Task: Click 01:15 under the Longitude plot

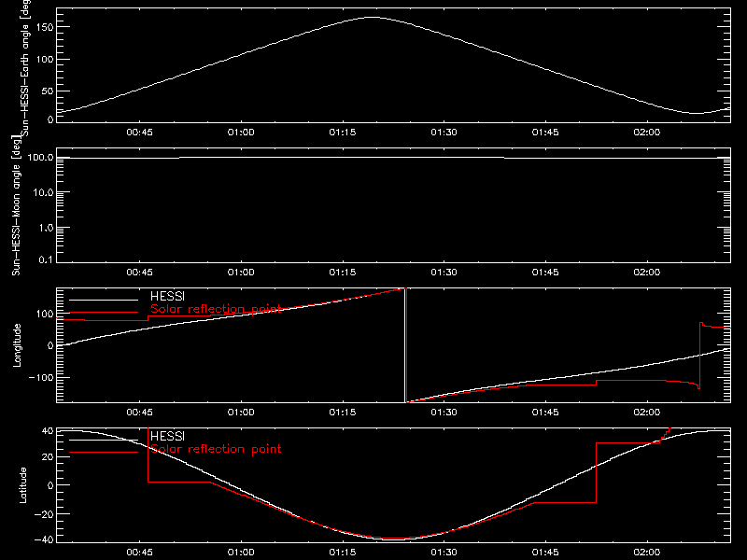Action: [343, 412]
